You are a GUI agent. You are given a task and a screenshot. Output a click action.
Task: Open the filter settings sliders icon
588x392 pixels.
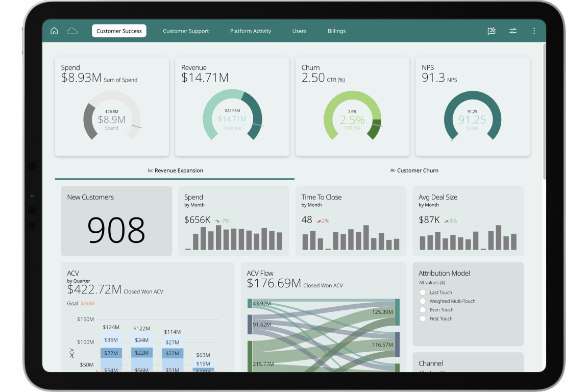click(x=513, y=31)
